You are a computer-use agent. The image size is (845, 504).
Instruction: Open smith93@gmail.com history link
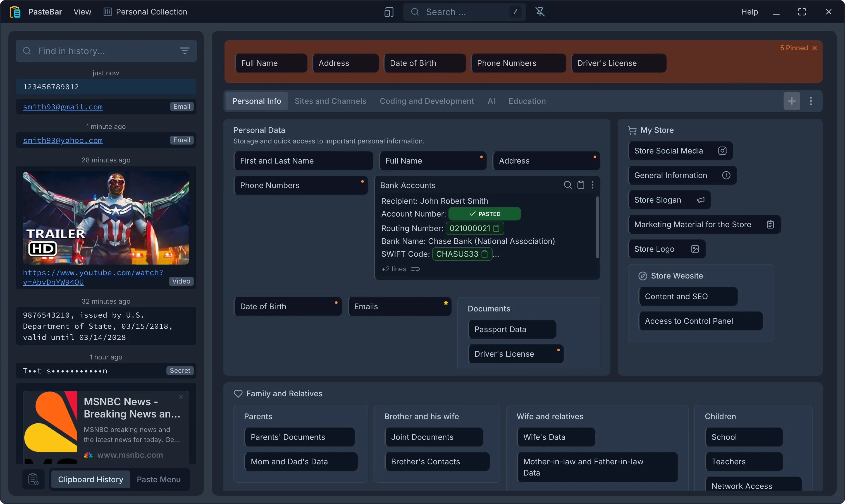[x=63, y=107]
